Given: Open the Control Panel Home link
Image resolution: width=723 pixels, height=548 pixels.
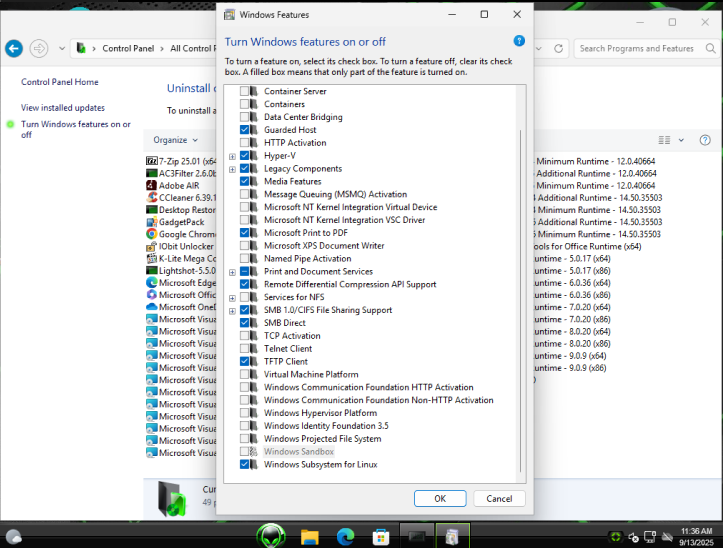Looking at the screenshot, I should [x=59, y=82].
